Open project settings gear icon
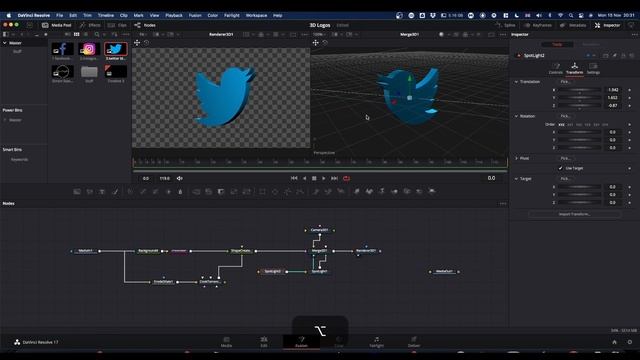 pyautogui.click(x=630, y=342)
